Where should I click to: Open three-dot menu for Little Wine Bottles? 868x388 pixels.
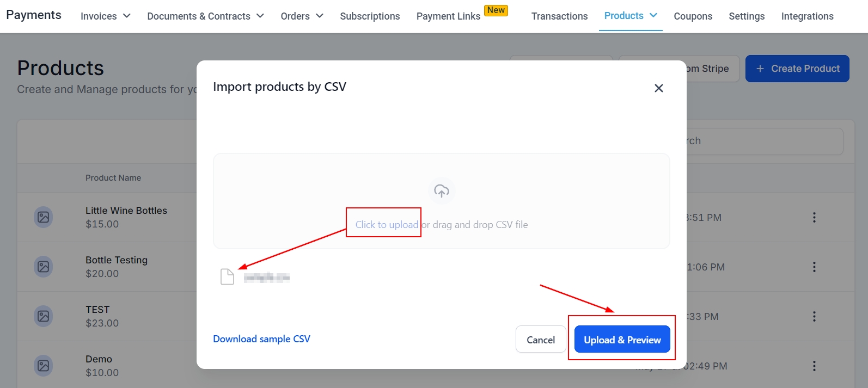pyautogui.click(x=814, y=218)
